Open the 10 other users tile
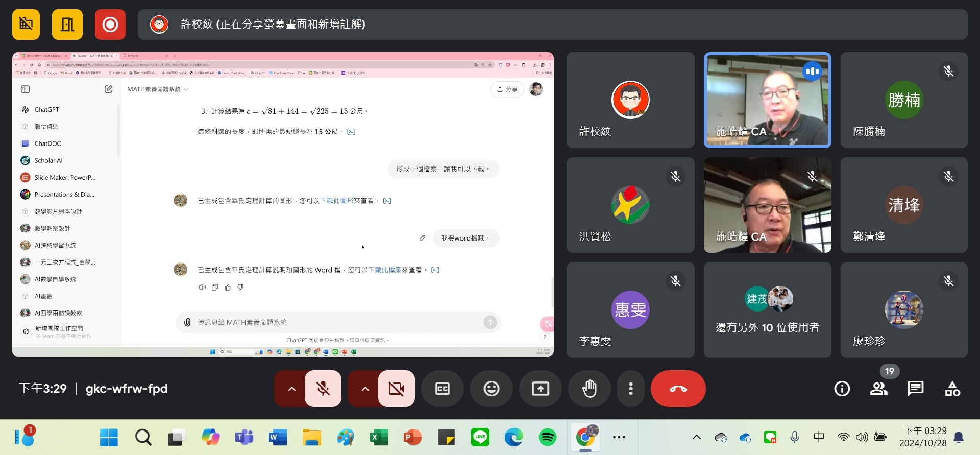 [767, 309]
